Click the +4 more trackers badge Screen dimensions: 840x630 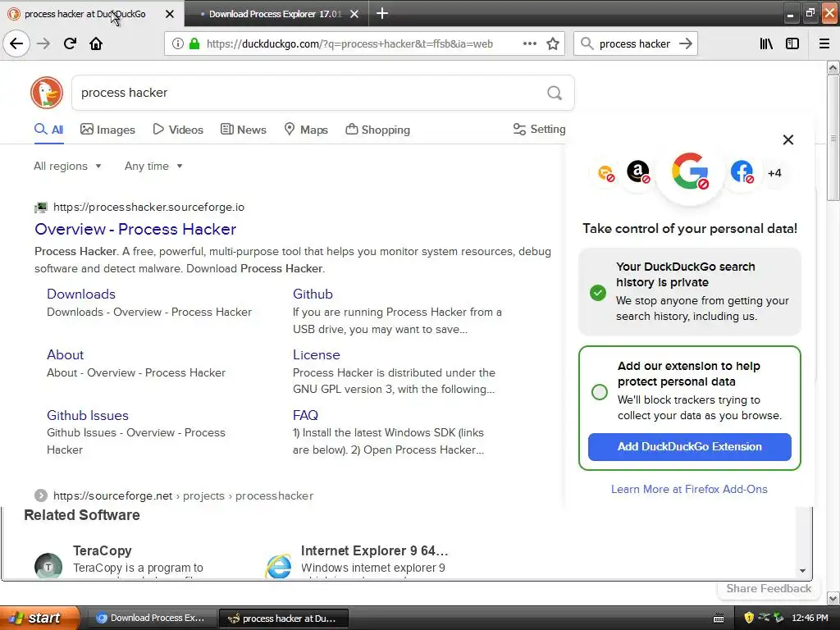774,172
